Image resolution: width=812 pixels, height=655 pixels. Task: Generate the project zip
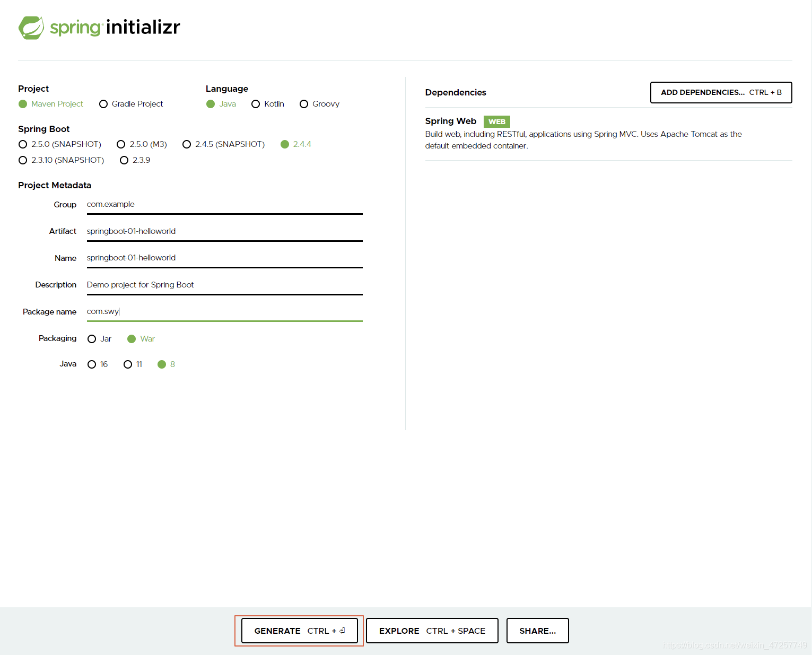(300, 631)
